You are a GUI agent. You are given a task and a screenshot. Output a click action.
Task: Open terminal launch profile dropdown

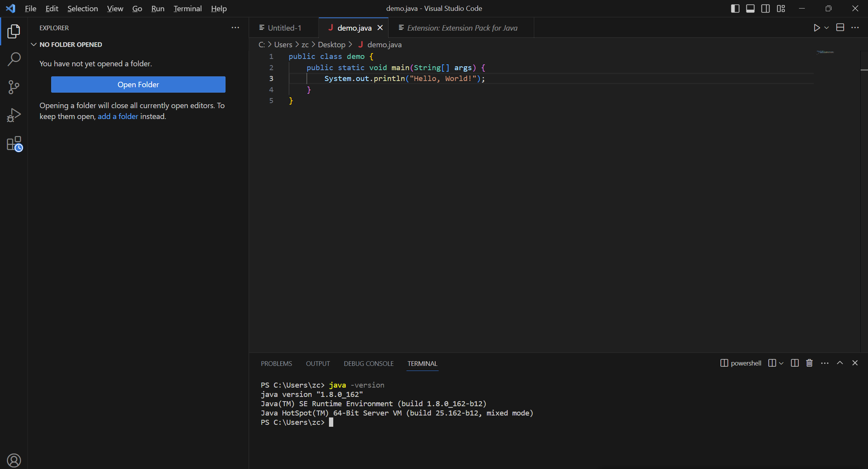(781, 363)
